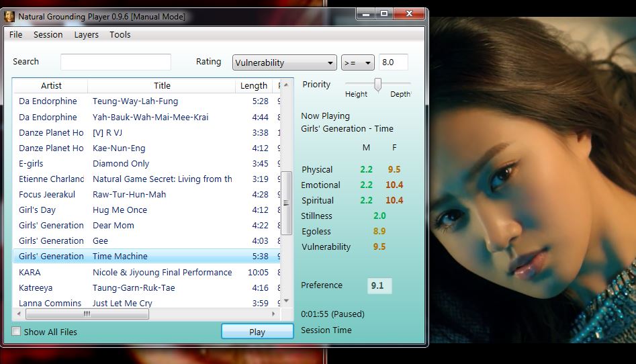This screenshot has height=364, width=636.
Task: Sort list by Length column header
Action: pyautogui.click(x=254, y=85)
